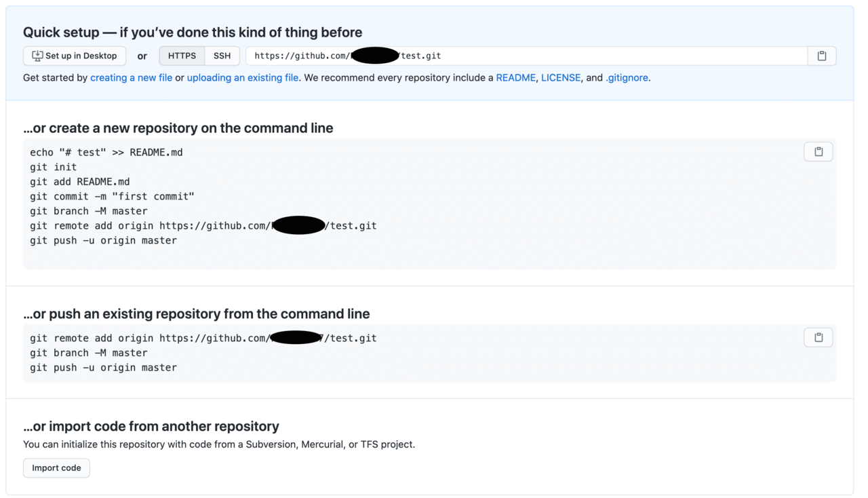This screenshot has width=868, height=498.
Task: Click the create a new repository heading
Action: point(178,128)
